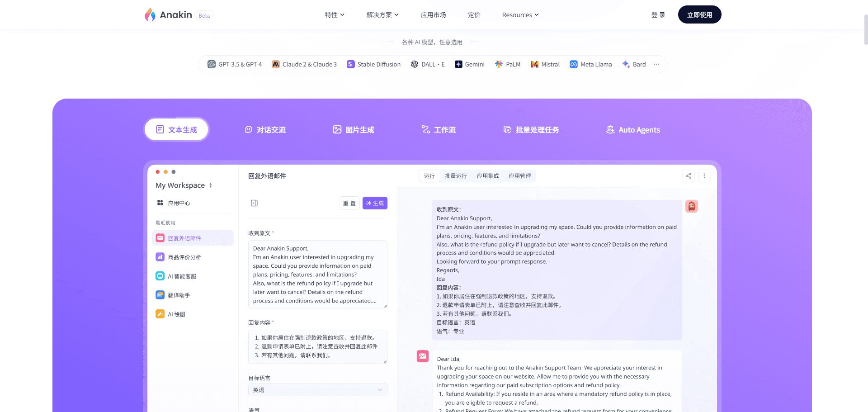Click the 应用中心 grid icon

tap(160, 203)
